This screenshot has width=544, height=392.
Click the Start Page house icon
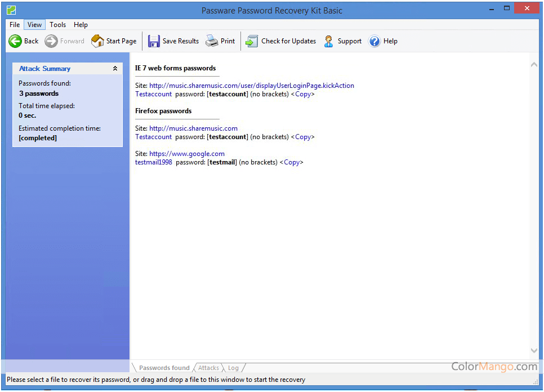coord(97,41)
